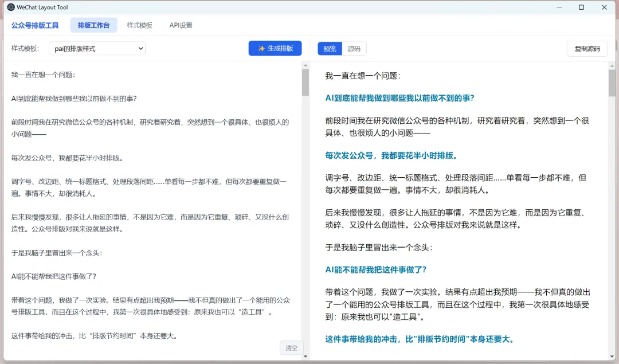Click editor line AI到底能帮我做到哪些我以前做不到的事

click(74, 99)
